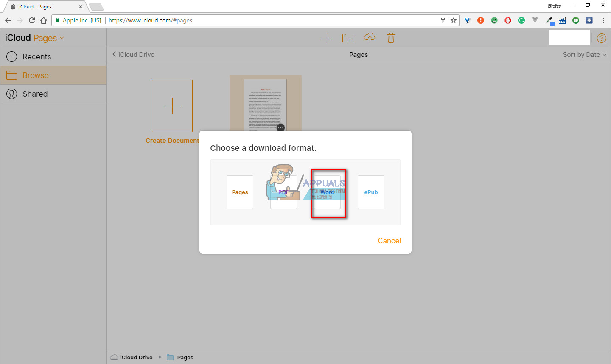Open a new browser tab
The width and height of the screenshot is (611, 364).
point(96,7)
